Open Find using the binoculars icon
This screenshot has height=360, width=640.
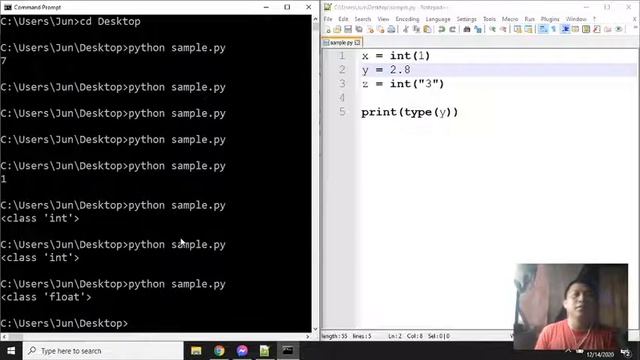pyautogui.click(x=467, y=29)
